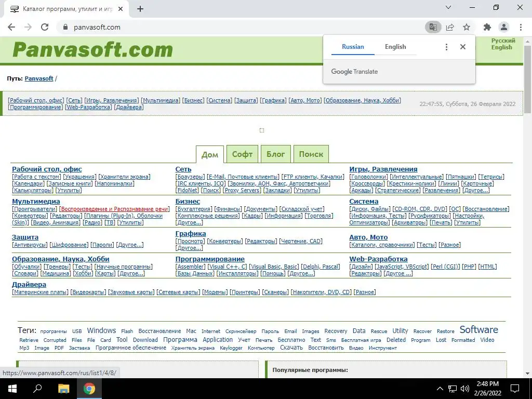Click the page vertical scrollbar
This screenshot has height=399, width=532.
click(x=527, y=79)
